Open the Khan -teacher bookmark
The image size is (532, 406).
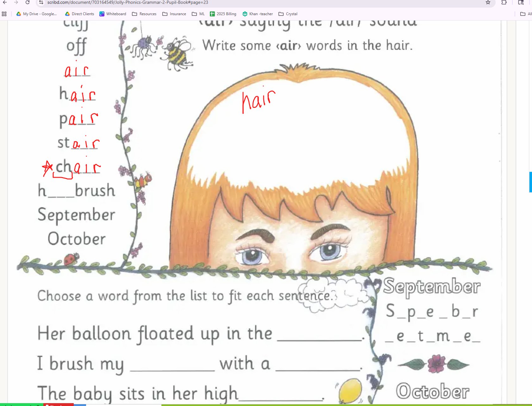coord(258,14)
